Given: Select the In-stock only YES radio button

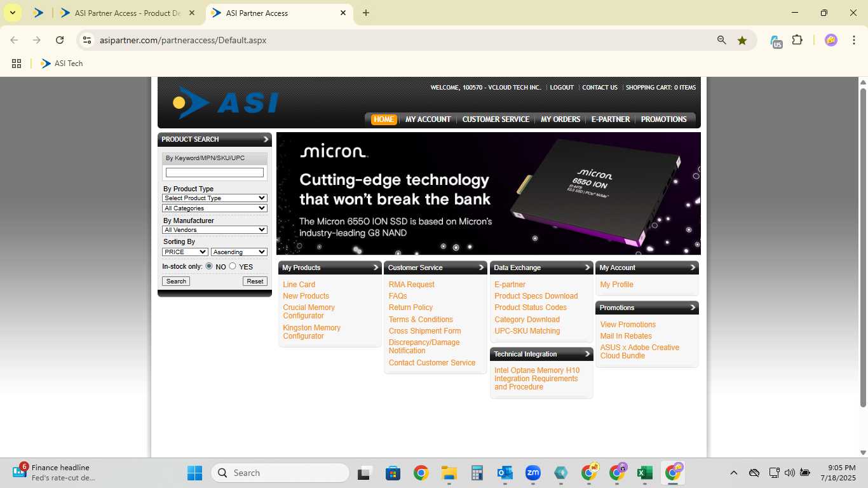Looking at the screenshot, I should pyautogui.click(x=233, y=266).
